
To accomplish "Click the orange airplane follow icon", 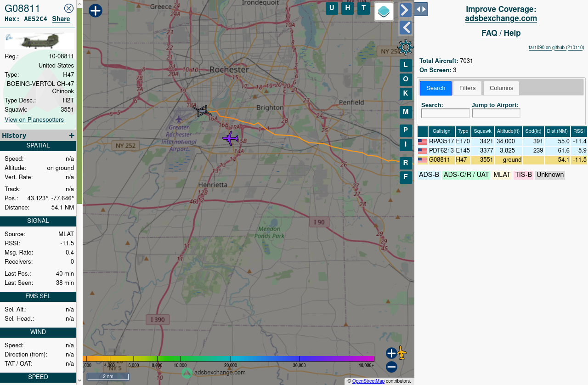I will [x=402, y=353].
